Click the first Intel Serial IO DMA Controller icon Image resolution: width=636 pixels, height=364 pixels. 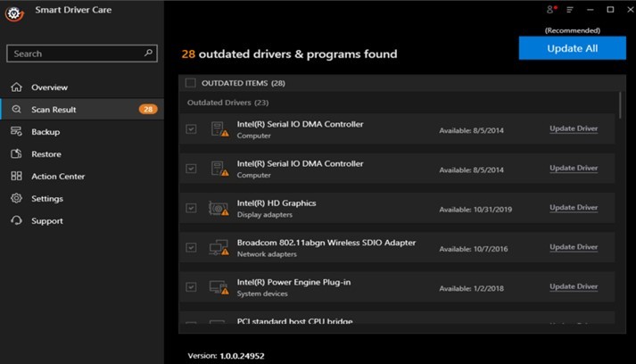pyautogui.click(x=219, y=129)
